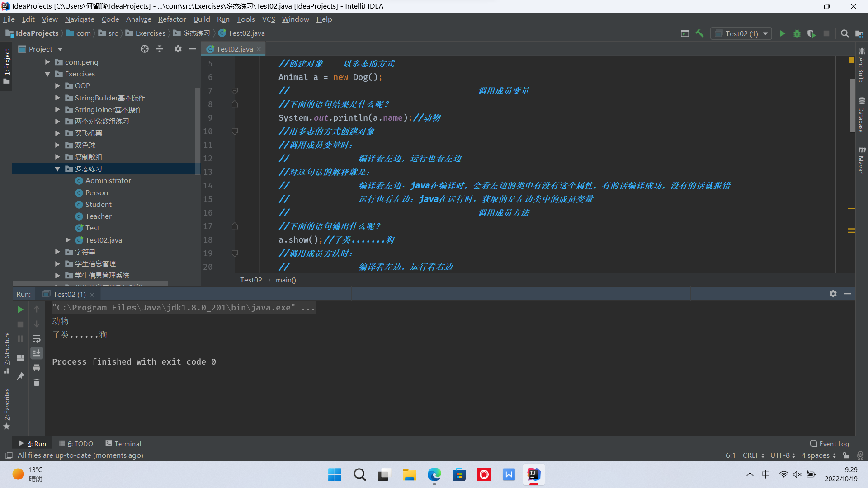Click the Debug bug icon
Screen dimensions: 868x488
(797, 33)
